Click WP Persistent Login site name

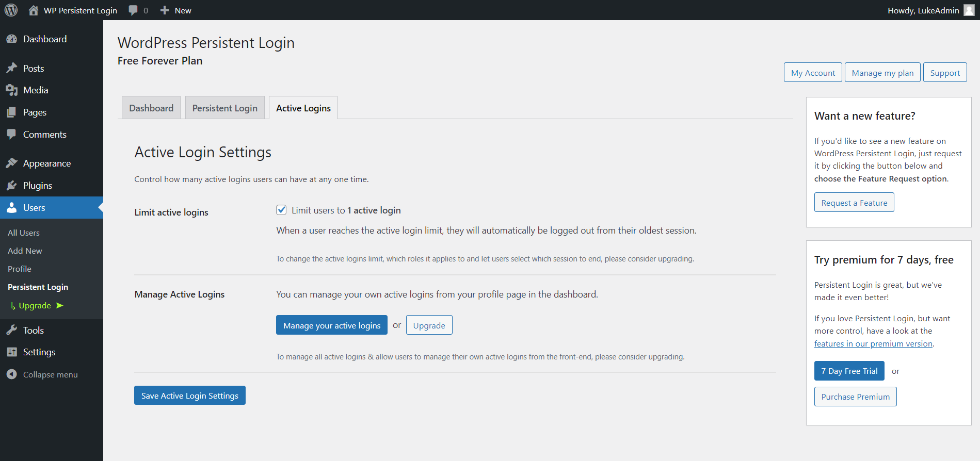(x=81, y=10)
